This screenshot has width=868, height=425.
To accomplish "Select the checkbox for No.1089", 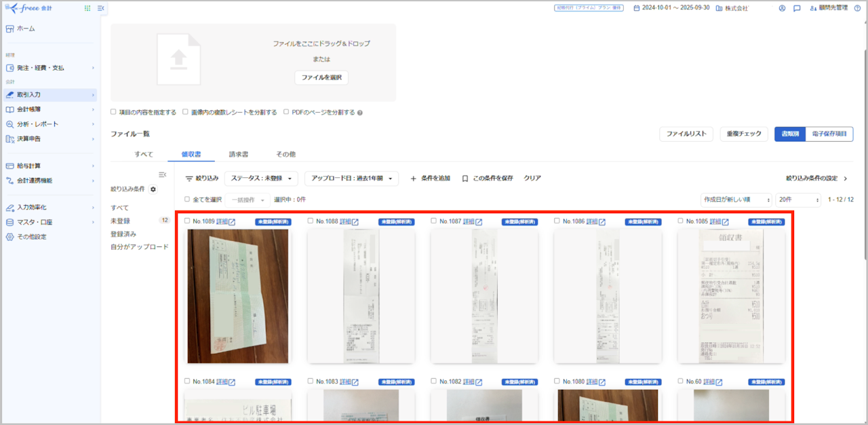I will click(187, 221).
